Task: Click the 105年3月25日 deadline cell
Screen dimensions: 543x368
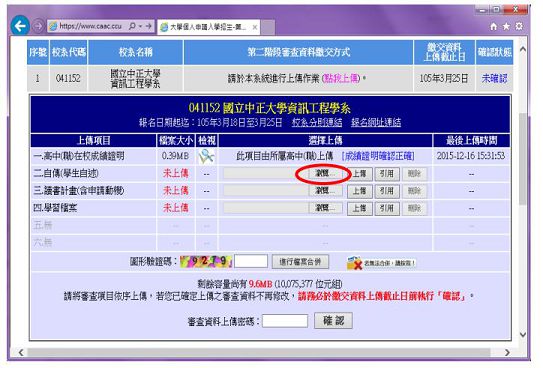Action: [444, 79]
